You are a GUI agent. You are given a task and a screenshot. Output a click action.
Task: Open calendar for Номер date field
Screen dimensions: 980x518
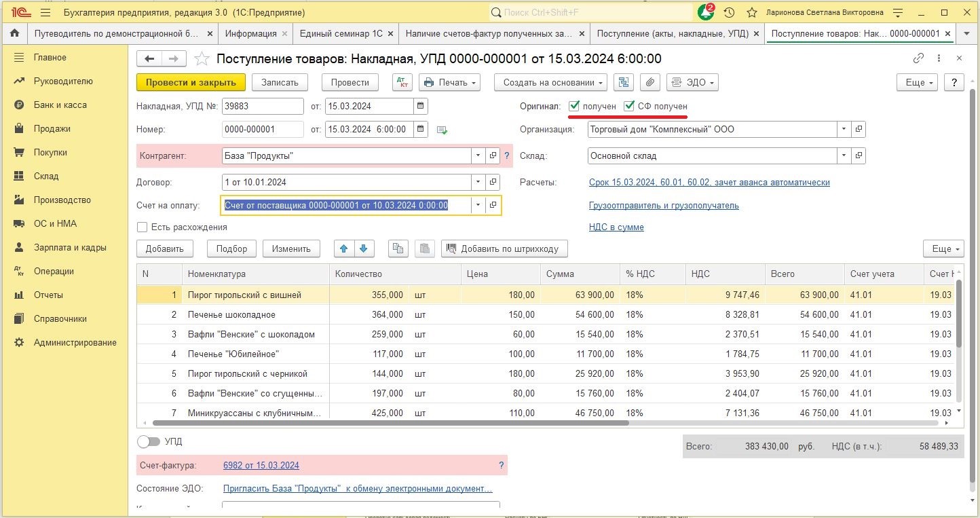pyautogui.click(x=421, y=129)
